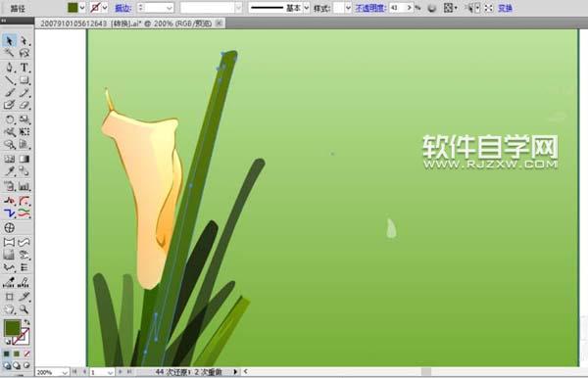Select the Paintbrush tool
588x378 pixels.
click(x=10, y=92)
